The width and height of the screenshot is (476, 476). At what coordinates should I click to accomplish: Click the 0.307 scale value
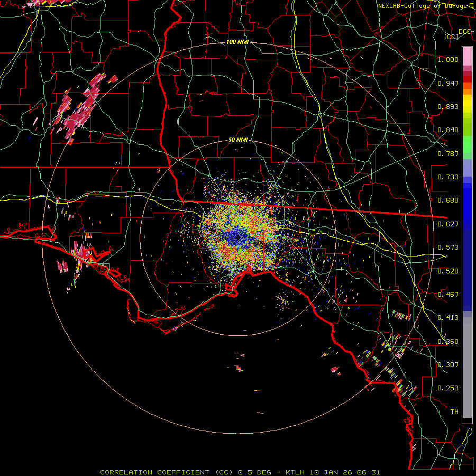pyautogui.click(x=448, y=364)
